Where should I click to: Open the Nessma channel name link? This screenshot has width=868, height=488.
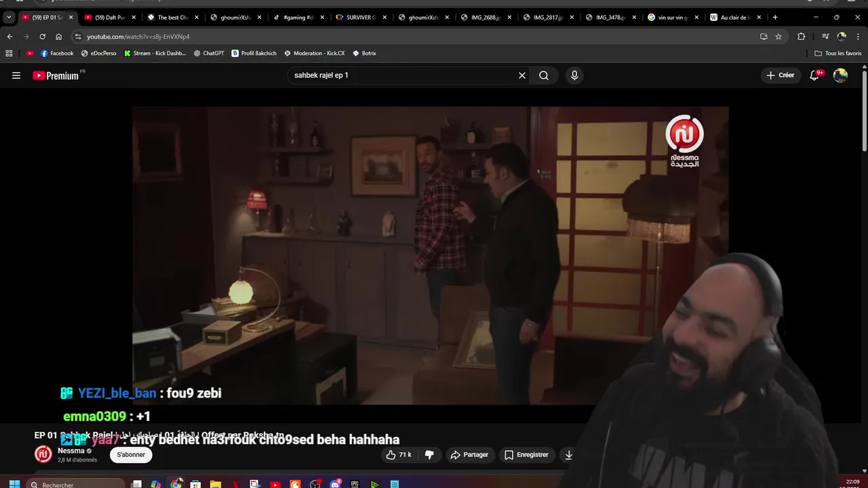point(71,451)
